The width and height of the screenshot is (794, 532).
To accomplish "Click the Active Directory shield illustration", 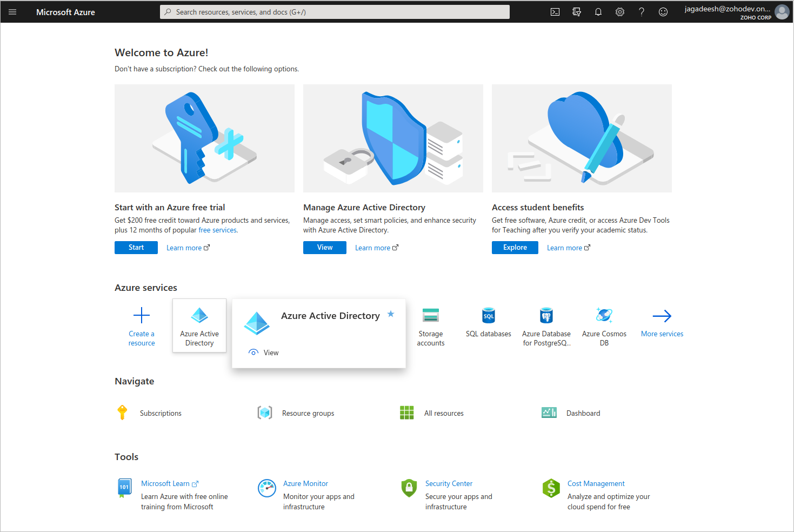I will [x=393, y=138].
